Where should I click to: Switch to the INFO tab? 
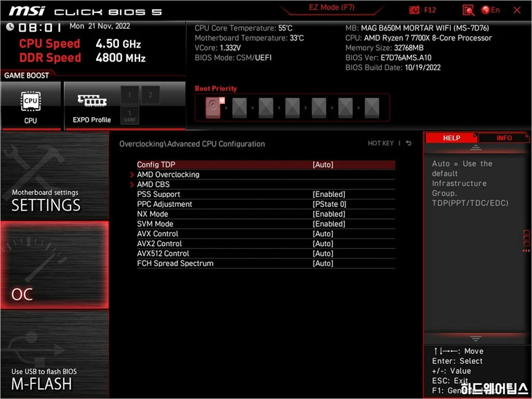[504, 138]
